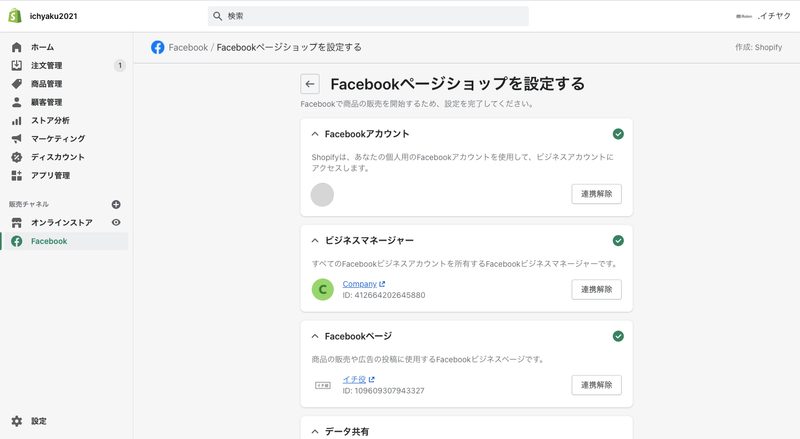Click Facebook icon in sidebar channels
This screenshot has width=800, height=439.
[16, 241]
